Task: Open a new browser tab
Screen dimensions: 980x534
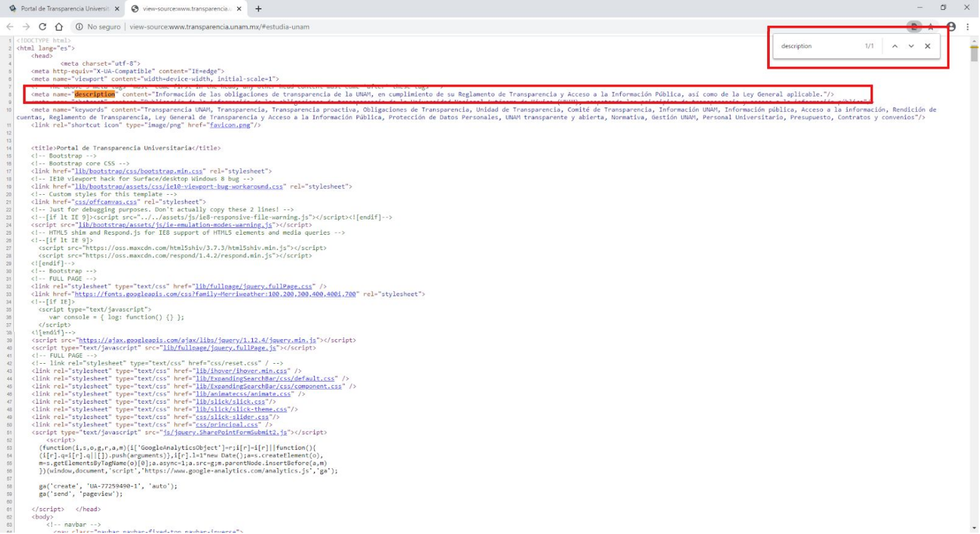Action: tap(258, 9)
